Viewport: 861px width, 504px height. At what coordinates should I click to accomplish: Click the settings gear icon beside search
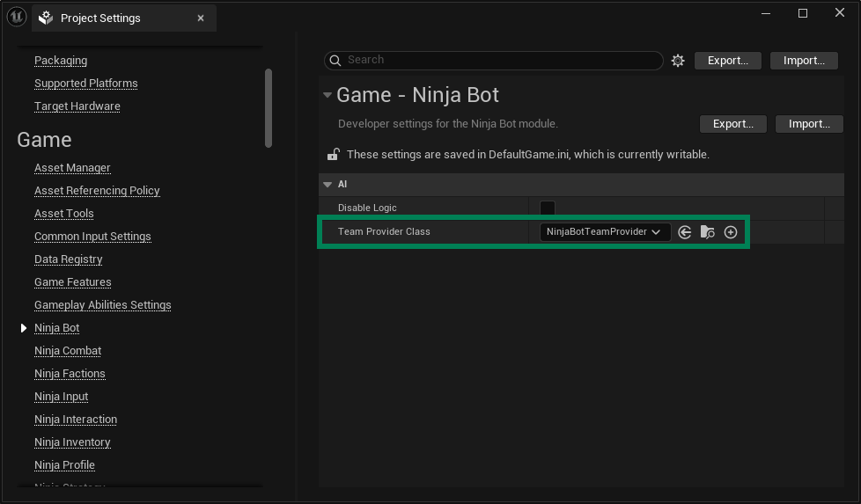[x=678, y=61]
